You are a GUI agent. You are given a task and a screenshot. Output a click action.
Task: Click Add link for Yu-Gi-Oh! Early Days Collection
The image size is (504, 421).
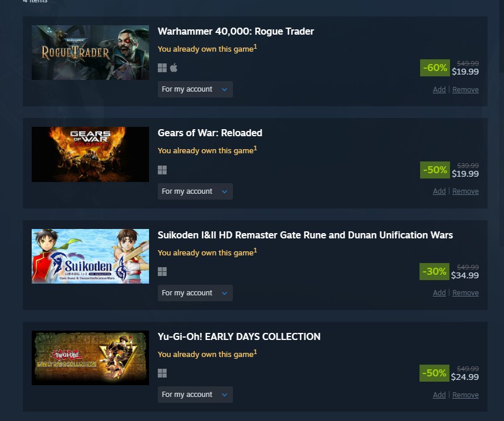439,395
